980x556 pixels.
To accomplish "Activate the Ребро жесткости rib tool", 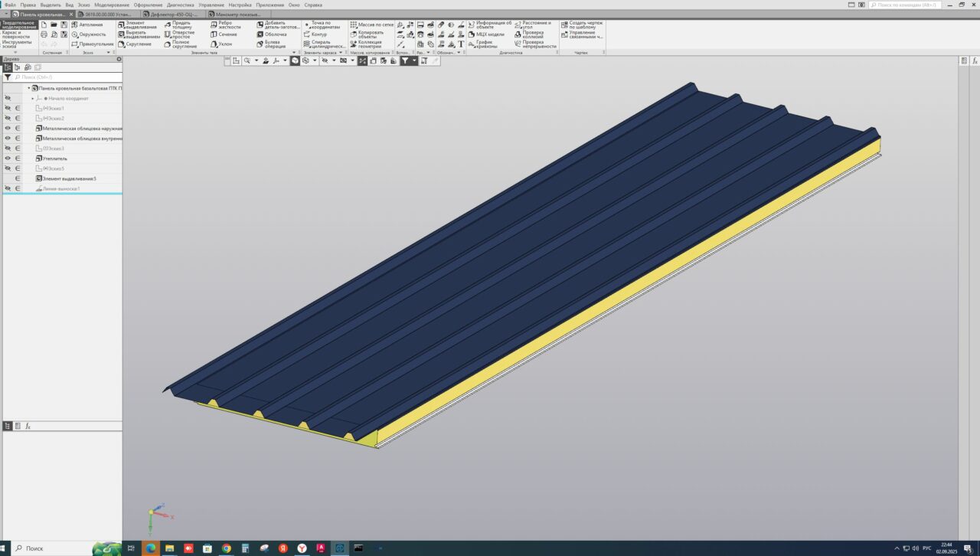I will coord(228,25).
